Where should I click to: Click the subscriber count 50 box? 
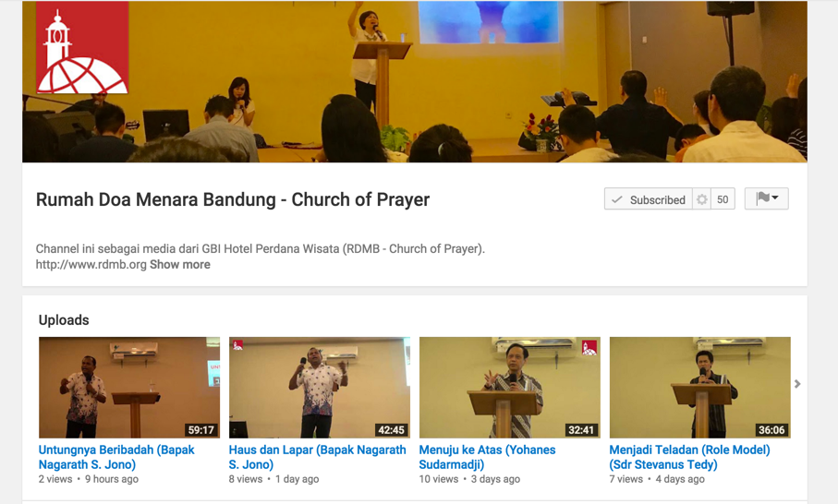point(723,199)
